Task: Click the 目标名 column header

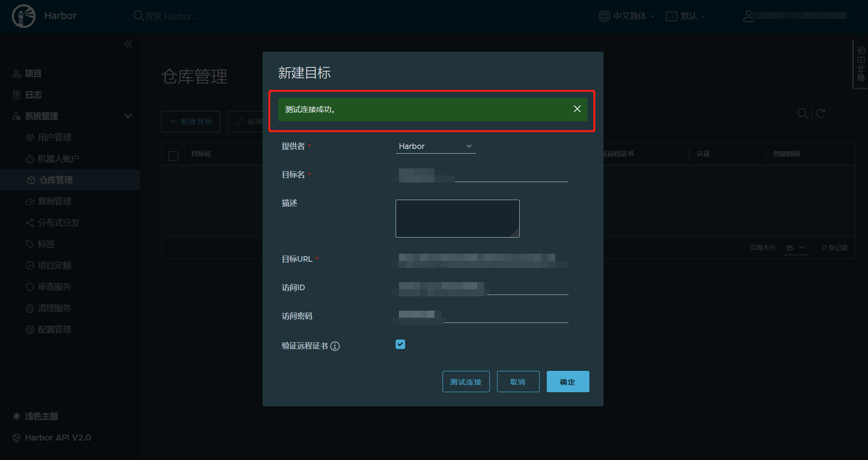Action: click(x=201, y=154)
